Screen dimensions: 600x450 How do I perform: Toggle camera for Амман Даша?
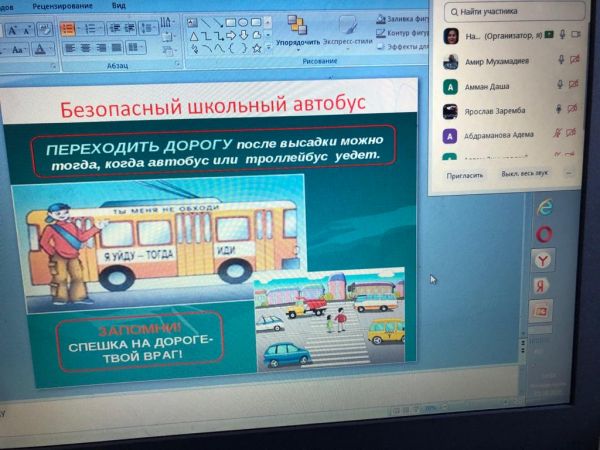click(574, 86)
